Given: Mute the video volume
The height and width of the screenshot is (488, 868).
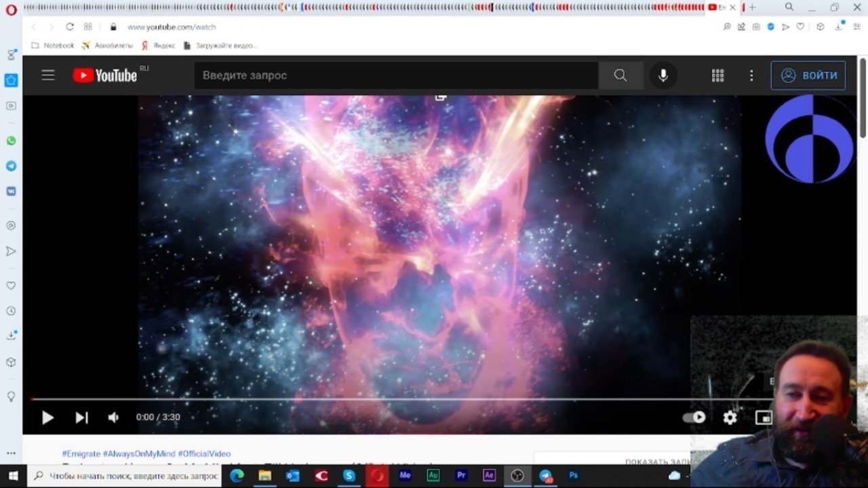Looking at the screenshot, I should click(x=114, y=418).
